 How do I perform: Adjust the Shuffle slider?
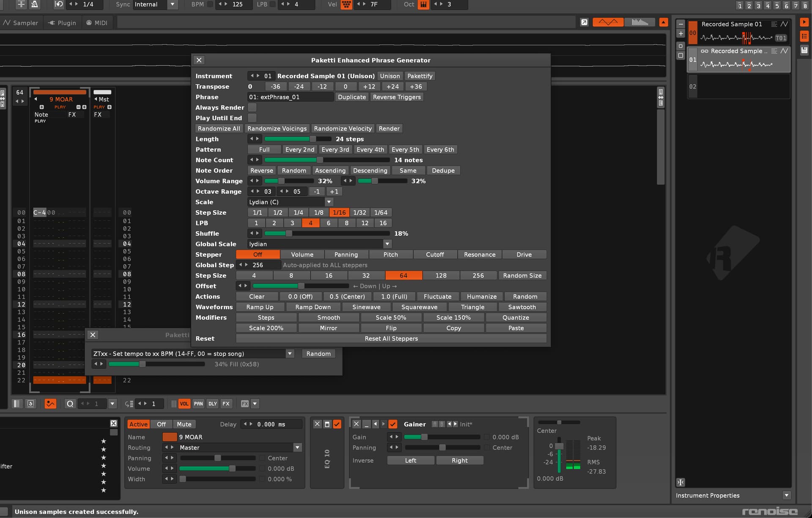click(327, 233)
